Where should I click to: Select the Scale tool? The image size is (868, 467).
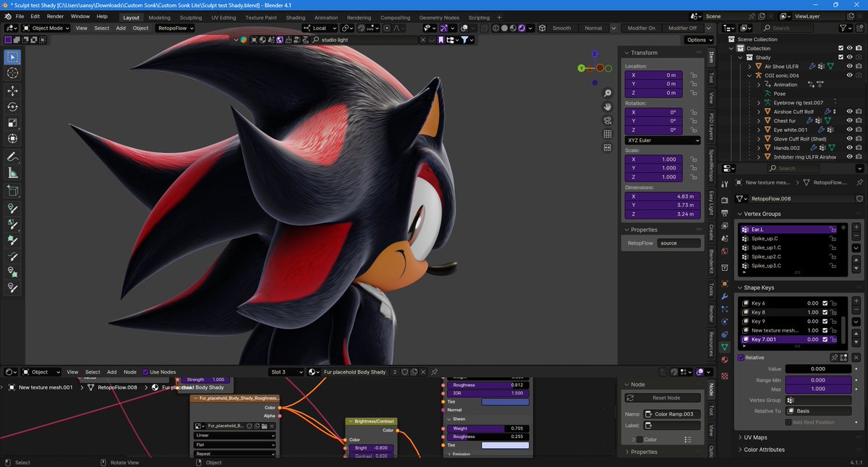12,122
